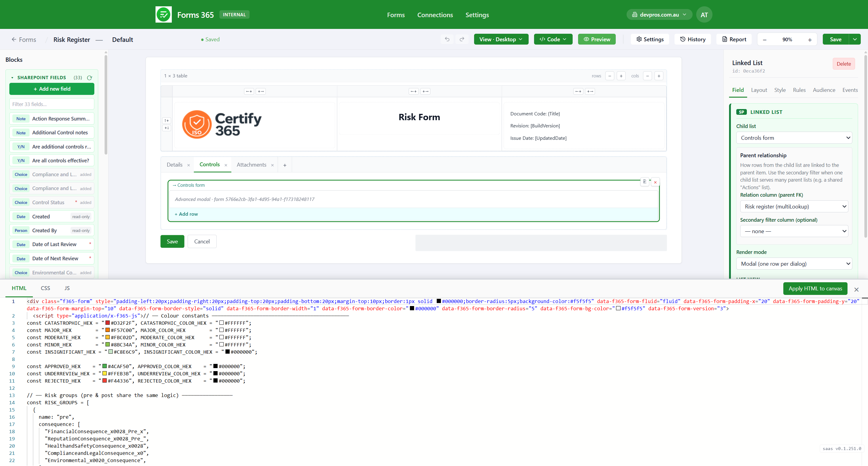Click Preview button
The image size is (868, 466).
(x=597, y=39)
